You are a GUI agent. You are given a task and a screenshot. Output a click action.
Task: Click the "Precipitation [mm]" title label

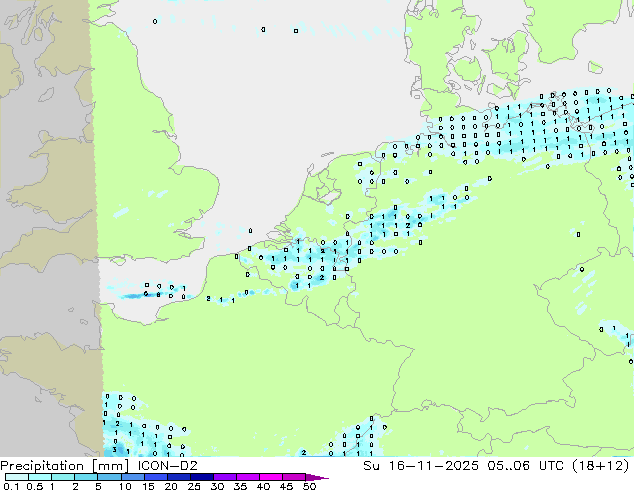pyautogui.click(x=64, y=466)
